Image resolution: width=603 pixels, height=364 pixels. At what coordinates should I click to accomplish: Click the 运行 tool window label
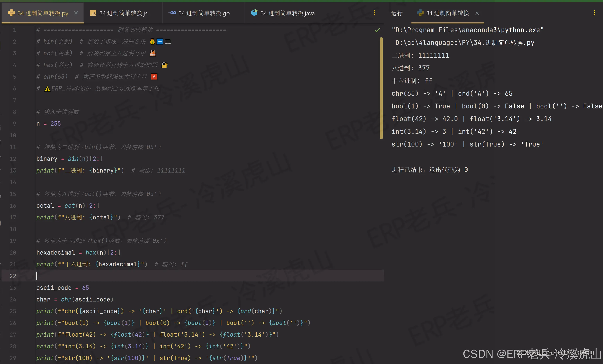tap(396, 13)
